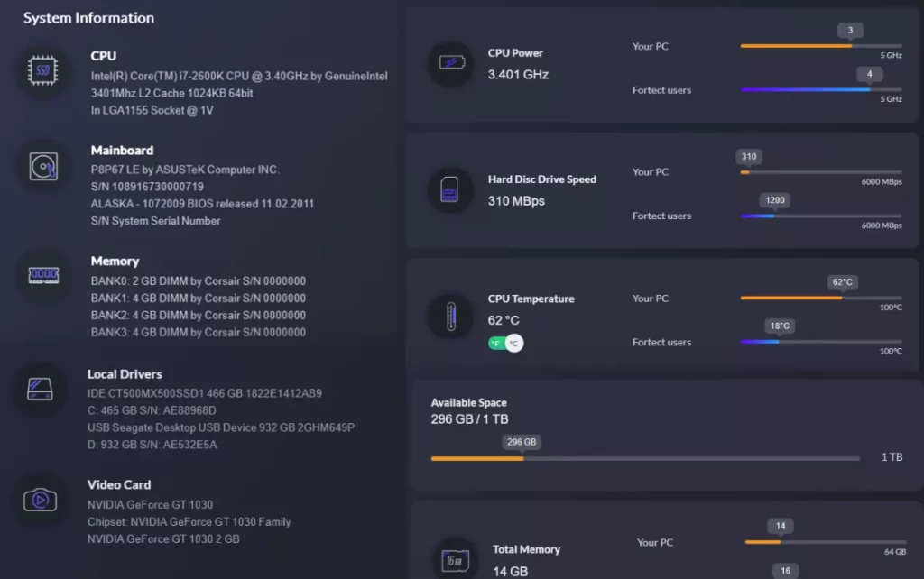
Task: Click the CPU Temperature thermometer icon
Action: coord(451,317)
